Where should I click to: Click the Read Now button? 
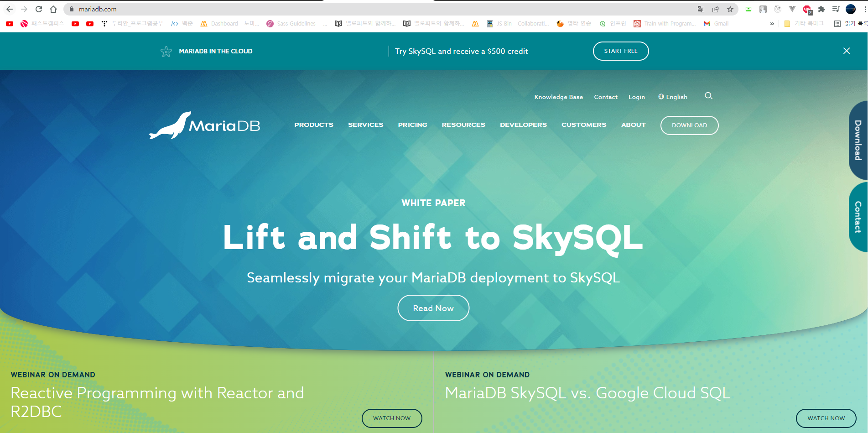pos(433,308)
